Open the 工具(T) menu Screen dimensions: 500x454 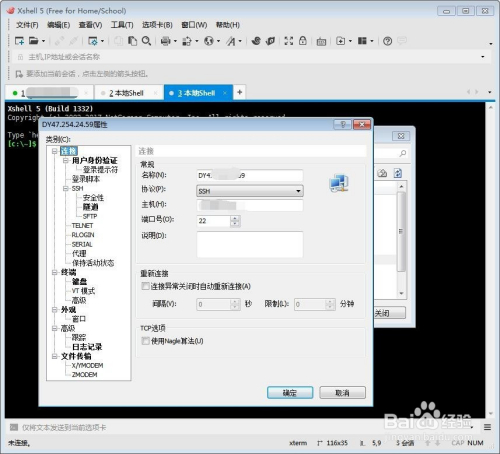(x=122, y=25)
